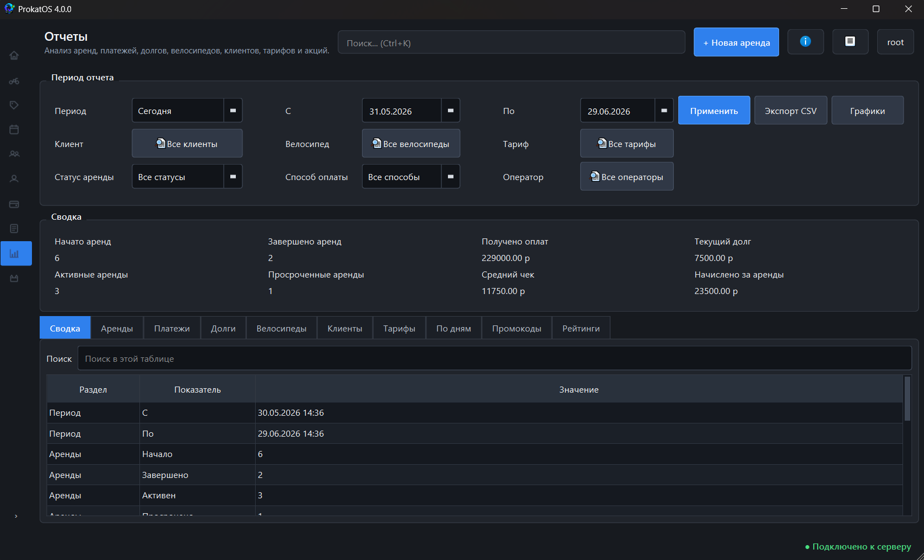Click the 7500.00 р current debt value
Image resolution: width=924 pixels, height=560 pixels.
[x=714, y=258]
